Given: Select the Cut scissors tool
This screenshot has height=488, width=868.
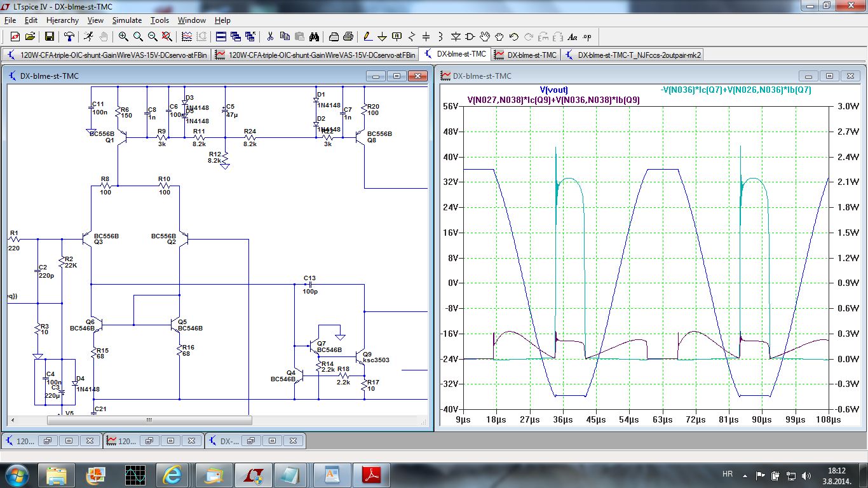Looking at the screenshot, I should (x=270, y=36).
